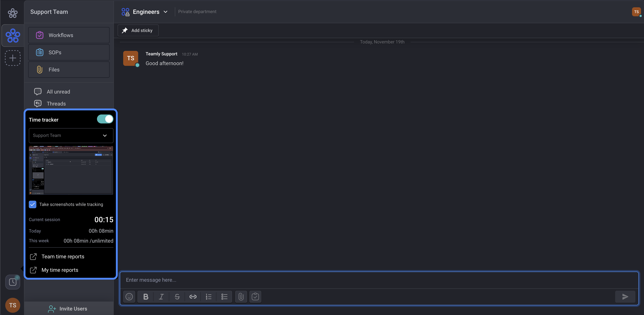Open Team time reports link
644x315 pixels.
pos(63,257)
